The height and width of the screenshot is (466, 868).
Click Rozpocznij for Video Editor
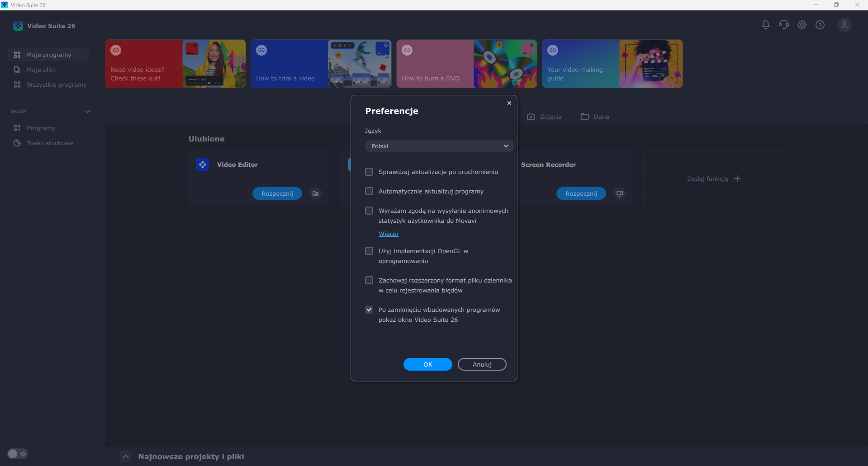(277, 193)
